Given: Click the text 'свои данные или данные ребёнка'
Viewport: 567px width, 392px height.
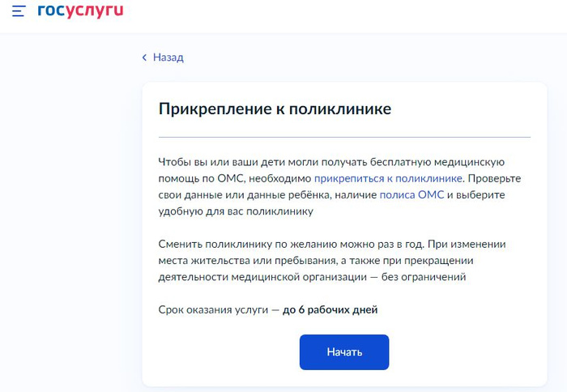Looking at the screenshot, I should pyautogui.click(x=240, y=194).
